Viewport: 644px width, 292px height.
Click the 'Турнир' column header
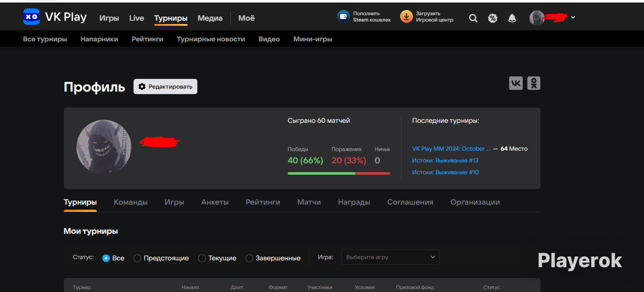pos(82,287)
